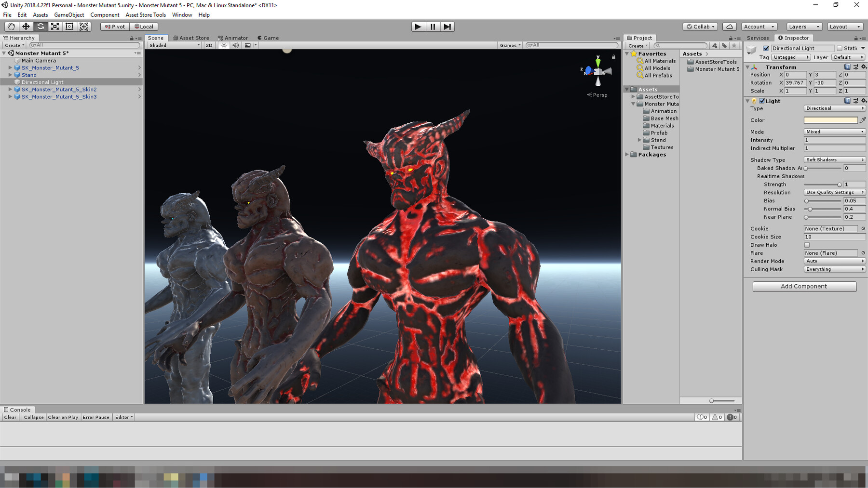The image size is (868, 488).
Task: Open the Asset Store Tools menu
Action: click(x=146, y=15)
